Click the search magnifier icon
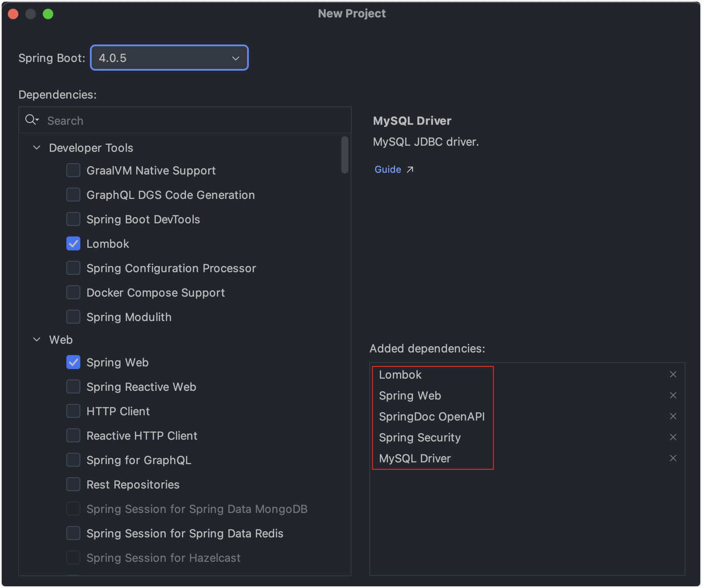Image resolution: width=702 pixels, height=588 pixels. click(x=31, y=120)
